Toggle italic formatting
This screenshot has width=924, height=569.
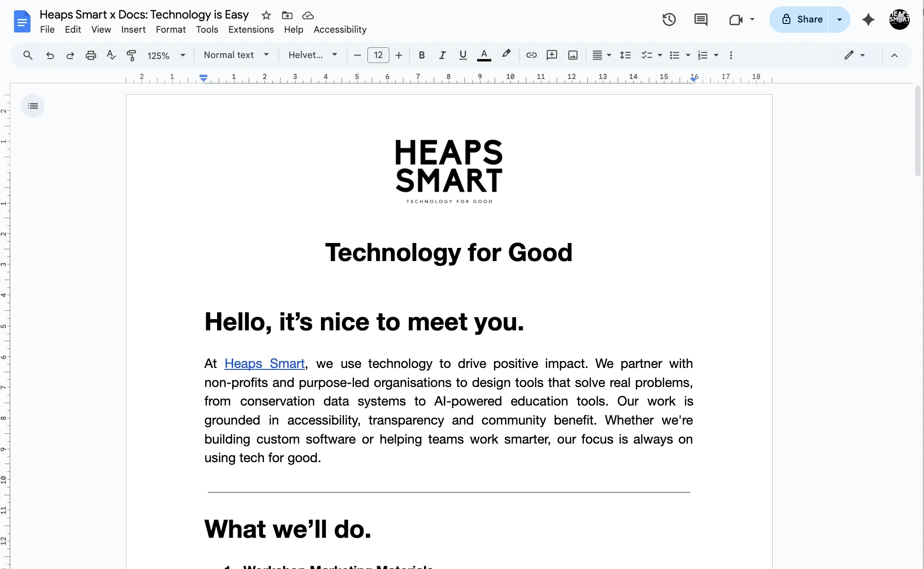point(442,55)
